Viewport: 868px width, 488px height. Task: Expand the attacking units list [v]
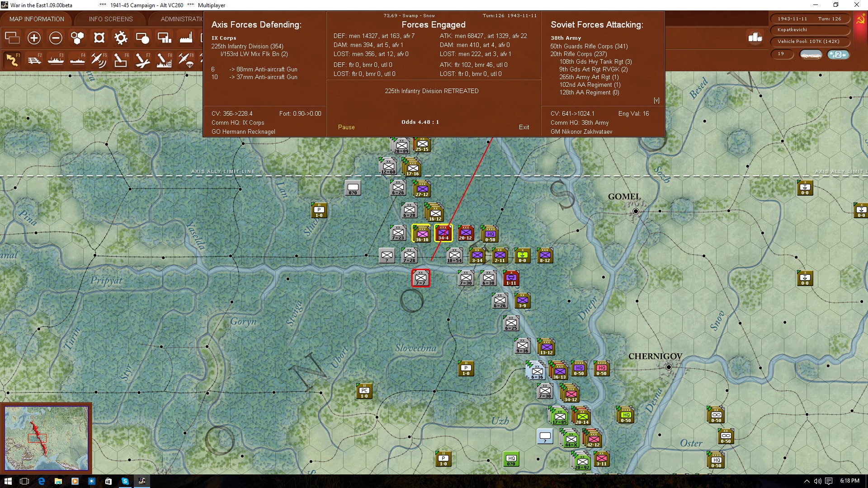[x=656, y=100]
